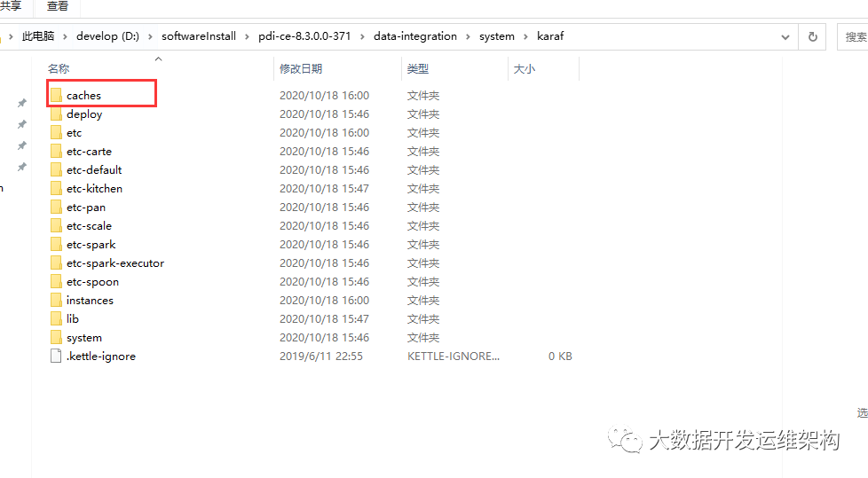Select the instances folder icon
Viewport: 868px width, 478px height.
56,301
